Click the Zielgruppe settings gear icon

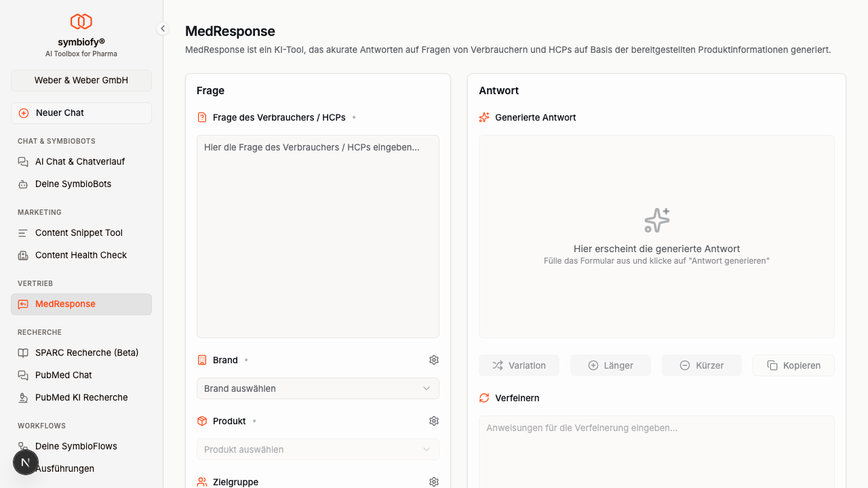coord(434,482)
